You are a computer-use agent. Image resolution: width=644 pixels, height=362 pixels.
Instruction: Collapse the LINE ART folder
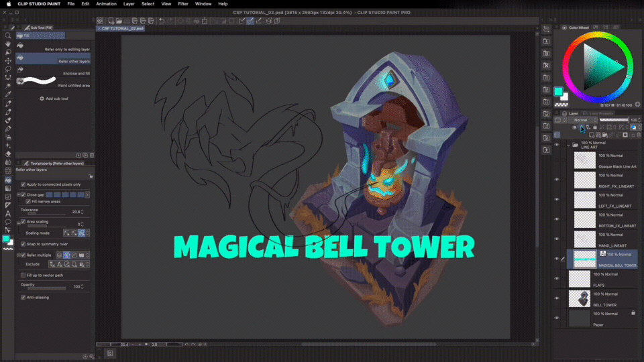568,145
